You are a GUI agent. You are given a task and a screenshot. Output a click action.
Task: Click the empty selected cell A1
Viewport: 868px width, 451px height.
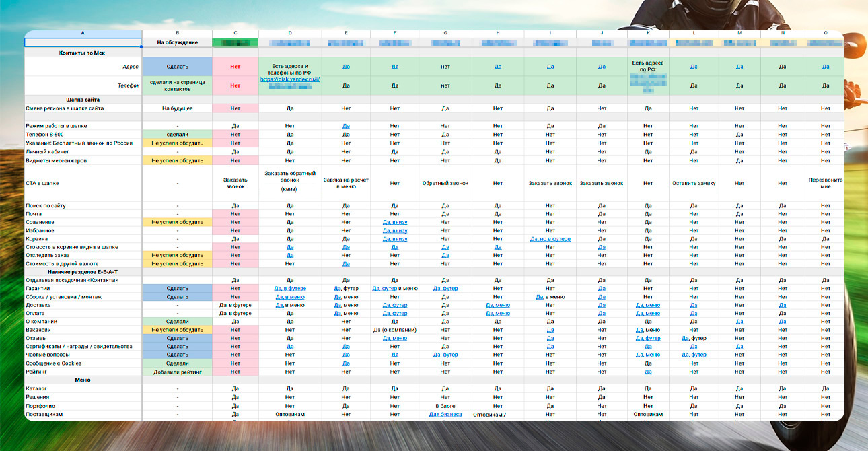(x=83, y=42)
